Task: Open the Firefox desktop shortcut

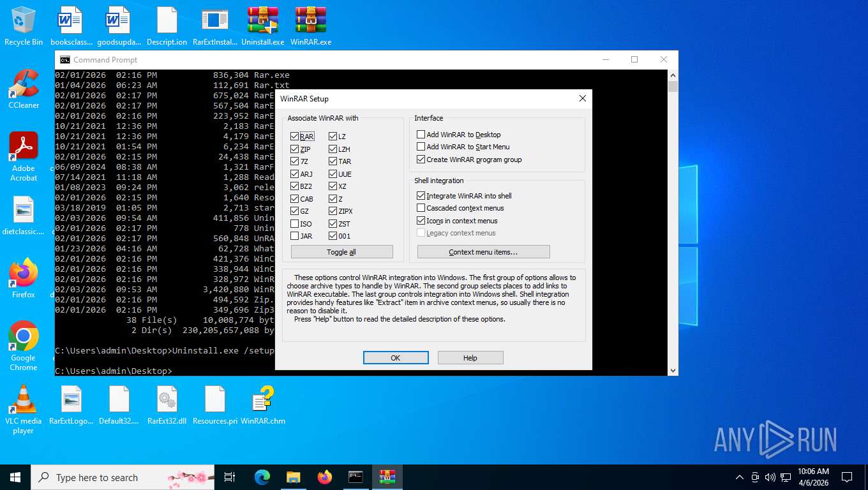Action: coord(24,278)
